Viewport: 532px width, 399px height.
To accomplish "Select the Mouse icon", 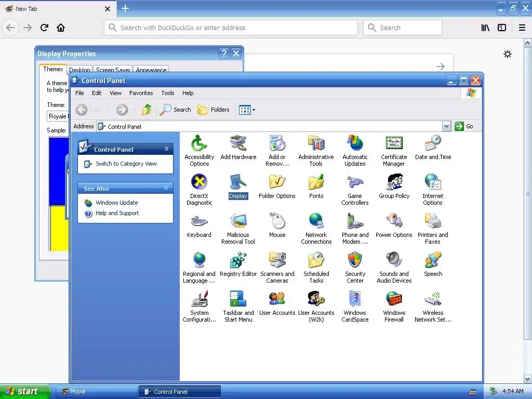I will pos(277,225).
